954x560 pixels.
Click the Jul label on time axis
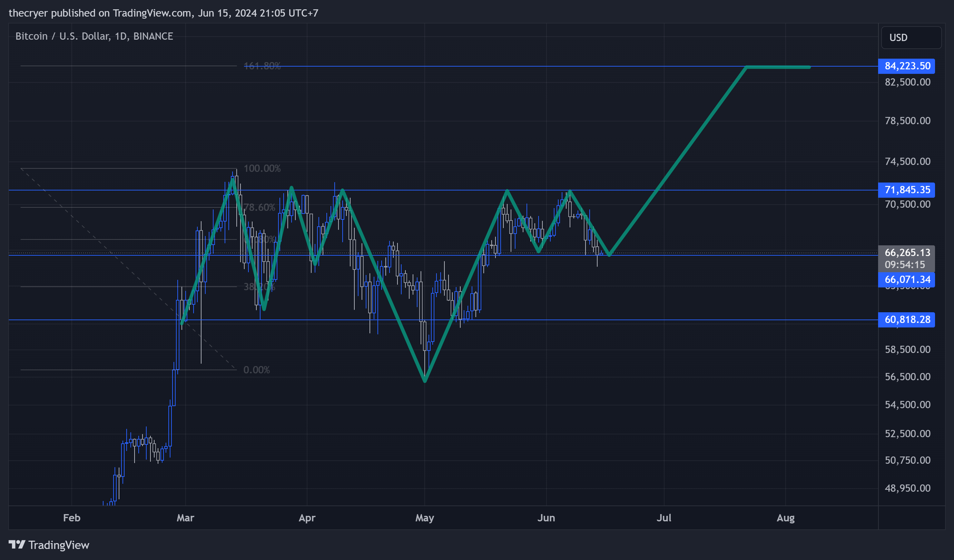(x=664, y=518)
